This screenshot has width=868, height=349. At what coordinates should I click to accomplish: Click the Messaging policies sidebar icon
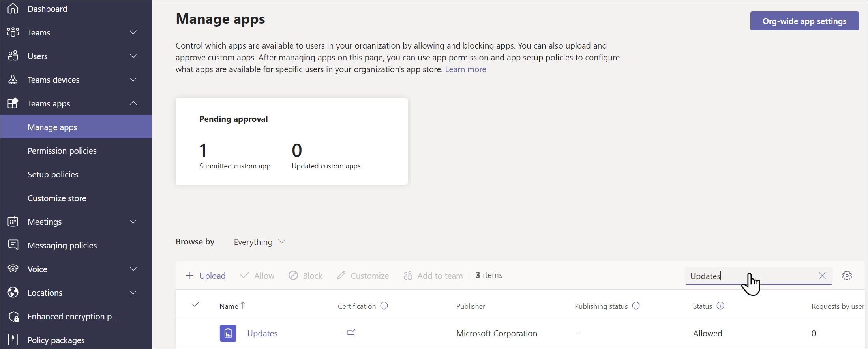click(13, 245)
